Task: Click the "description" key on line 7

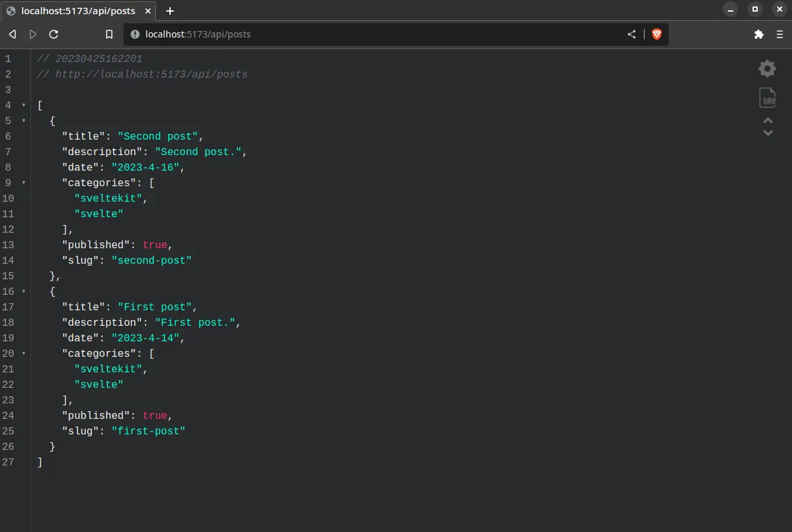Action: [102, 152]
